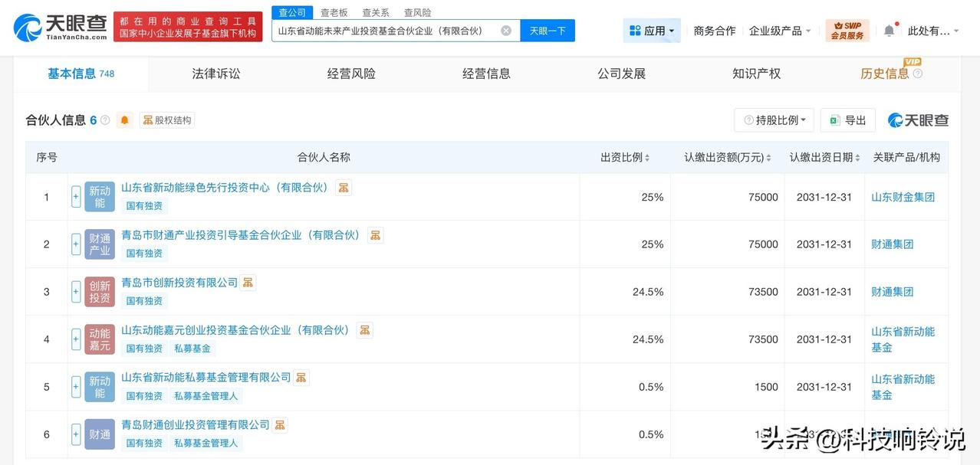The image size is (980, 465).
Task: Click the 国有独资 tag in row 1
Action: pos(144,206)
